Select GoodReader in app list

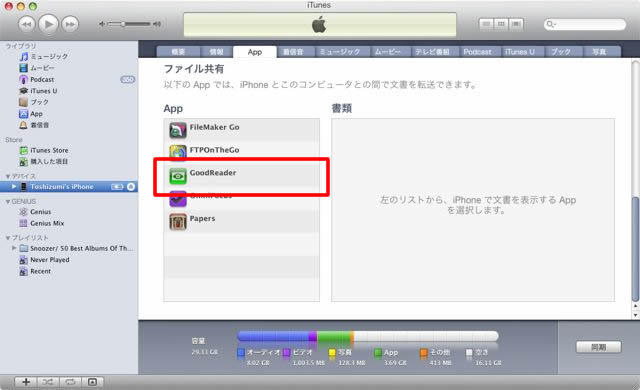[242, 175]
